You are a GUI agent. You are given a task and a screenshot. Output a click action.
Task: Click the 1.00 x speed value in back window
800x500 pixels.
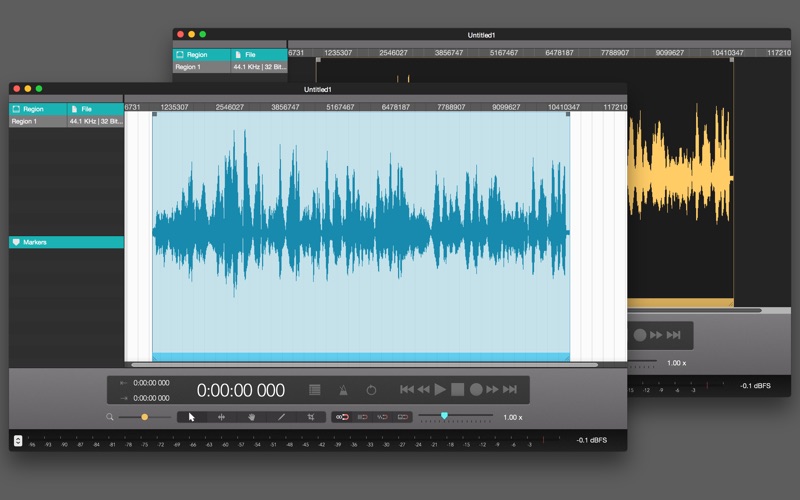(677, 363)
